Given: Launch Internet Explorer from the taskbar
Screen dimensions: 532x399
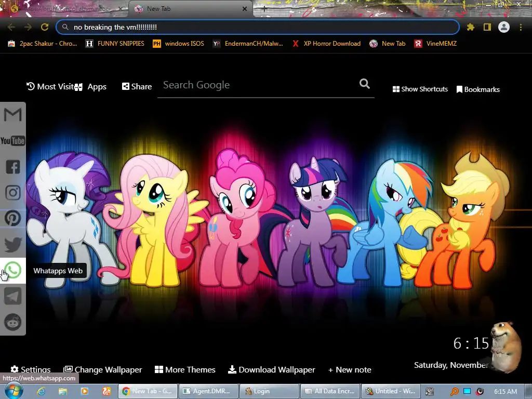Looking at the screenshot, I should tap(41, 391).
